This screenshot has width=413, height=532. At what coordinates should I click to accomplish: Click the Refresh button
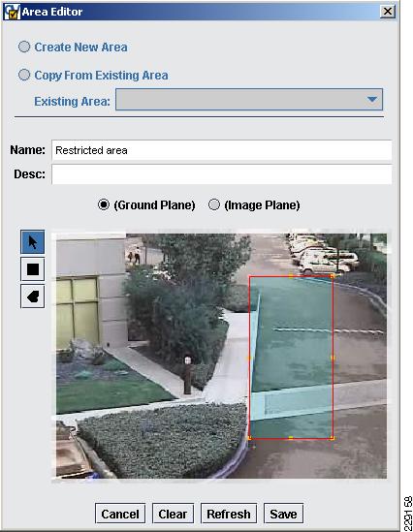229,514
